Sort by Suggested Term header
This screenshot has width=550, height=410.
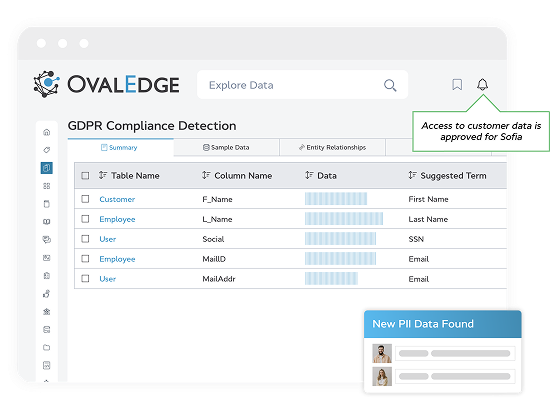448,175
